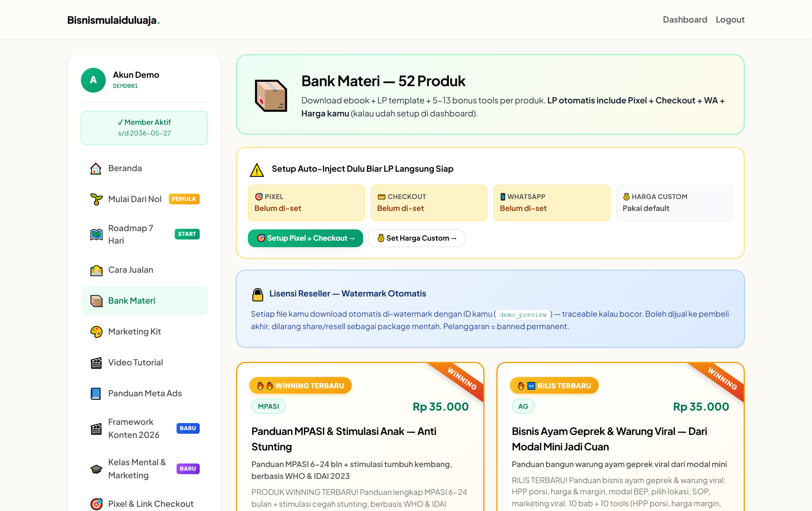Select Bank Materi in the sidebar
812x511 pixels.
point(144,301)
